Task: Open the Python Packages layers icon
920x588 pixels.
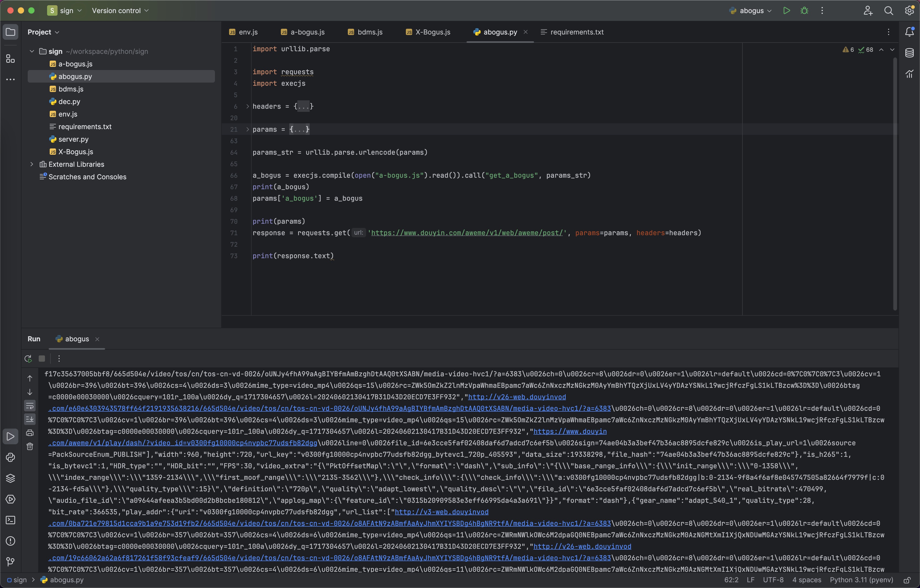Action: coord(10,479)
